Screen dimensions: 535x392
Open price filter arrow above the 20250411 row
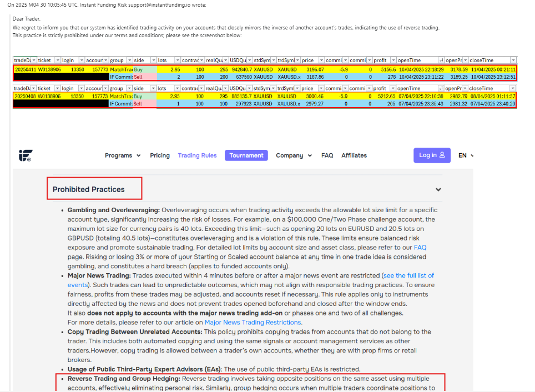[x=321, y=60]
